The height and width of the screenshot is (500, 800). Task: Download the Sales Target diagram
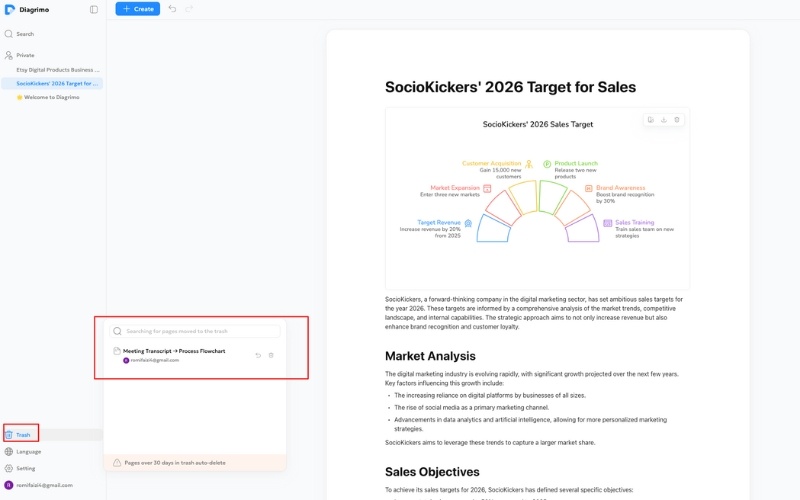tap(663, 120)
